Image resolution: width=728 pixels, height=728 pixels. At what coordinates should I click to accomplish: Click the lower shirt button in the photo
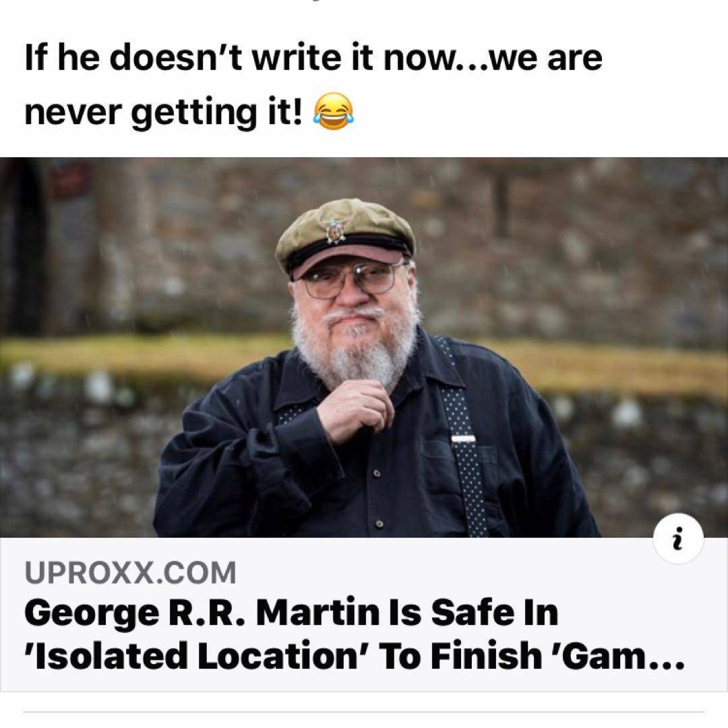(x=380, y=524)
